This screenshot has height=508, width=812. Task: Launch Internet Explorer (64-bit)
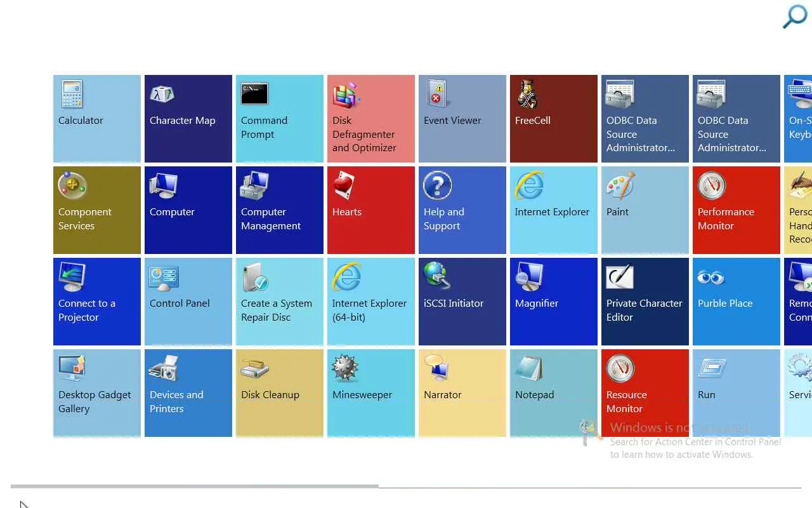tap(371, 302)
